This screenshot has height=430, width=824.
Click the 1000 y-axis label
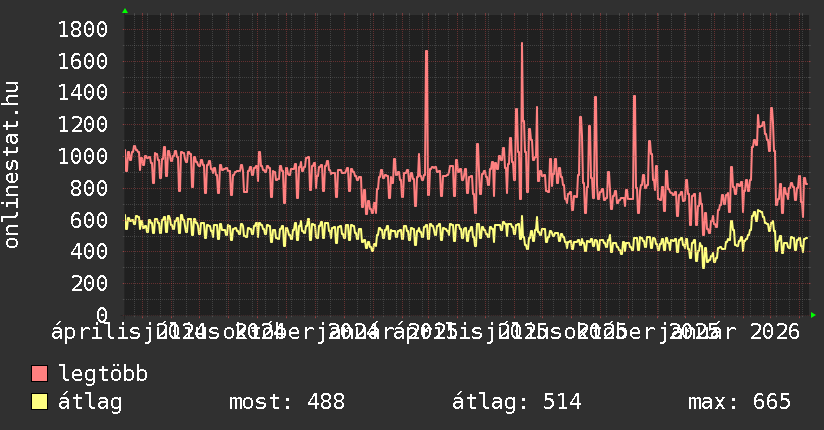(82, 156)
